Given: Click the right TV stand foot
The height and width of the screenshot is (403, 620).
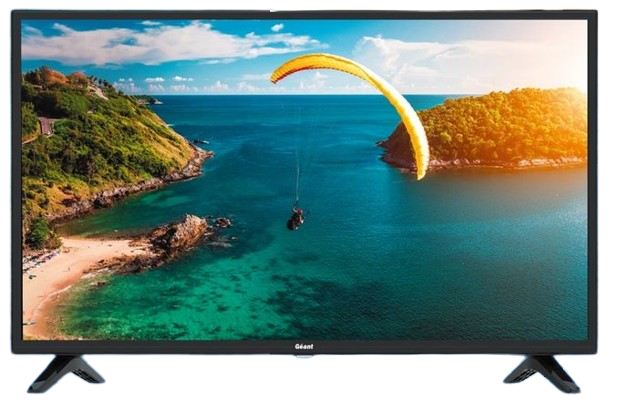Looking at the screenshot, I should click(542, 374).
